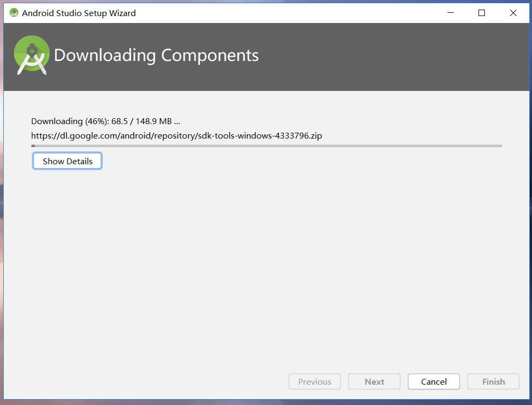Click the disabled Finish button

493,381
